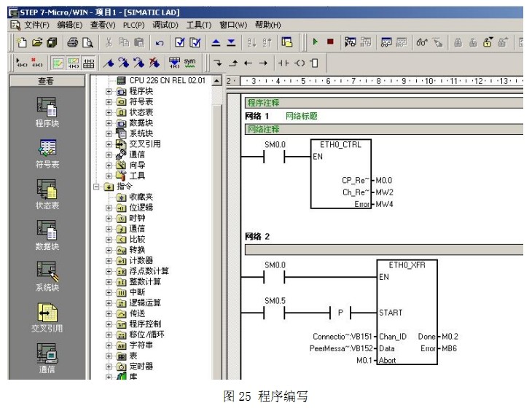Screen dimensions: 532x411
Task: Click the MW4 Error output address
Action: click(384, 204)
